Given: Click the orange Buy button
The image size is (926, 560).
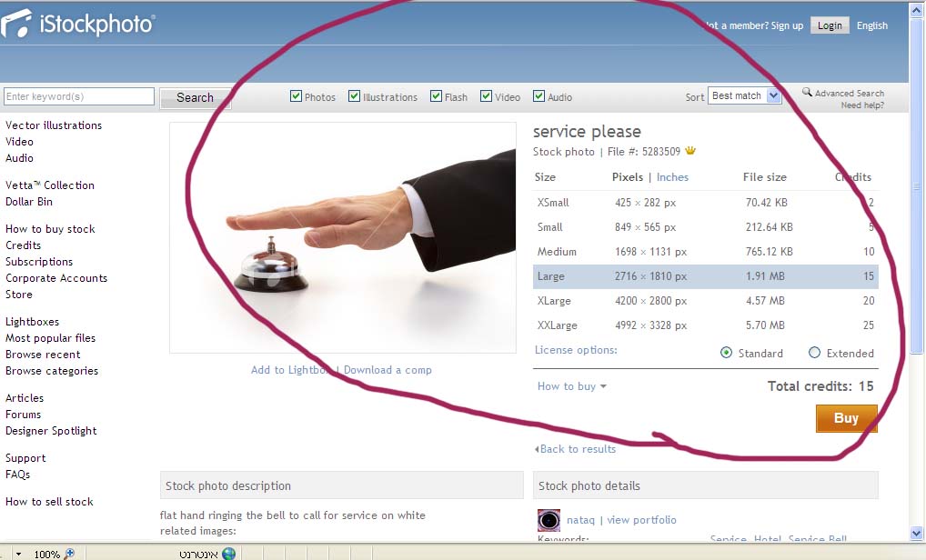Looking at the screenshot, I should [x=846, y=418].
